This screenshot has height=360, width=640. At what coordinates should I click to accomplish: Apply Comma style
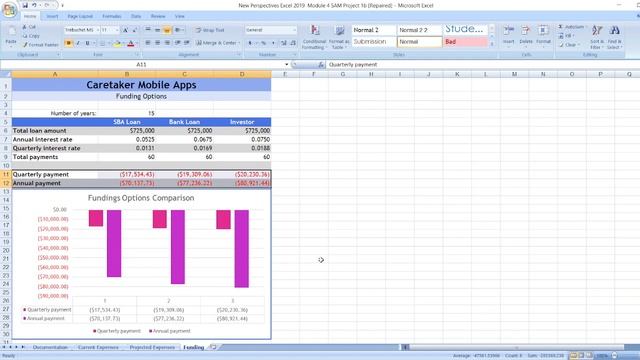(x=273, y=43)
